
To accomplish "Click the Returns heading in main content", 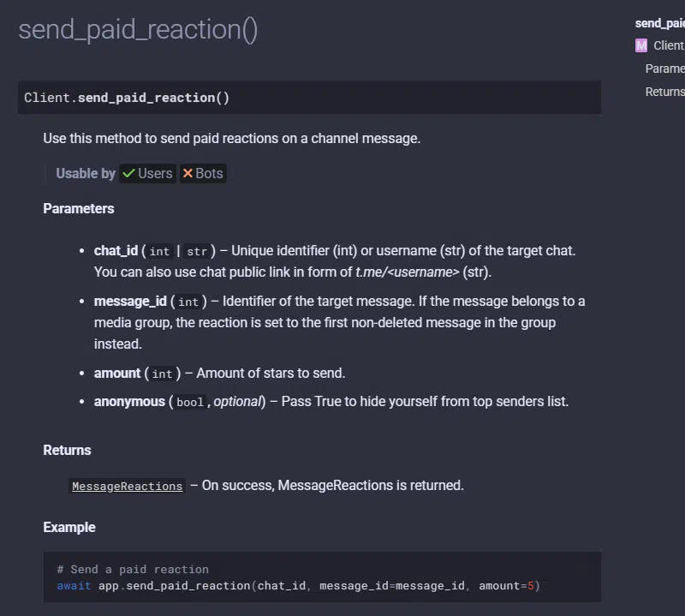I will (67, 451).
